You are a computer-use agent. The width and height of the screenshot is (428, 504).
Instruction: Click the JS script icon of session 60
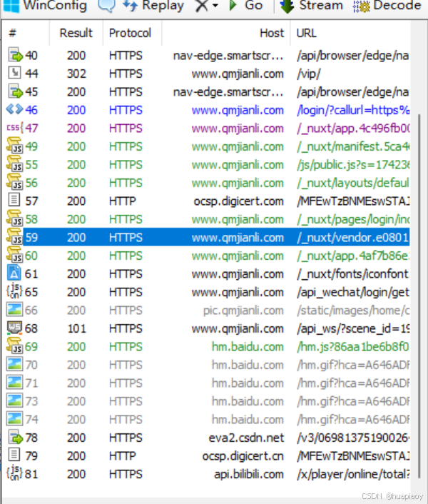(x=14, y=255)
